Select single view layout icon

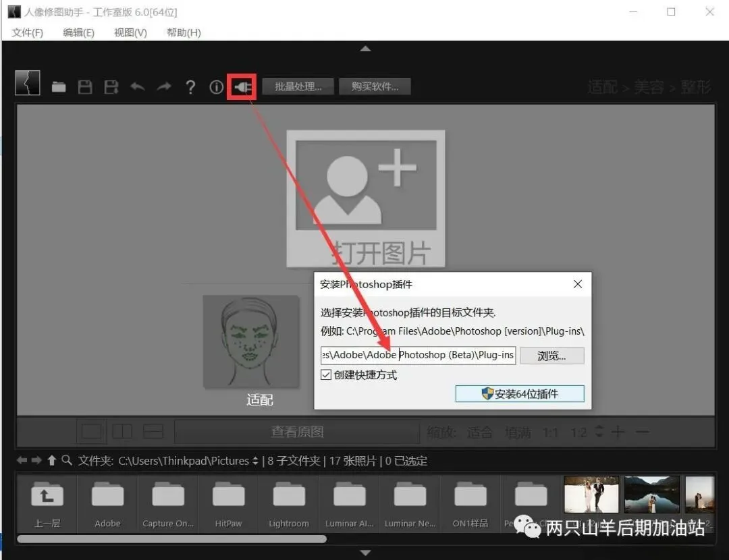click(92, 432)
